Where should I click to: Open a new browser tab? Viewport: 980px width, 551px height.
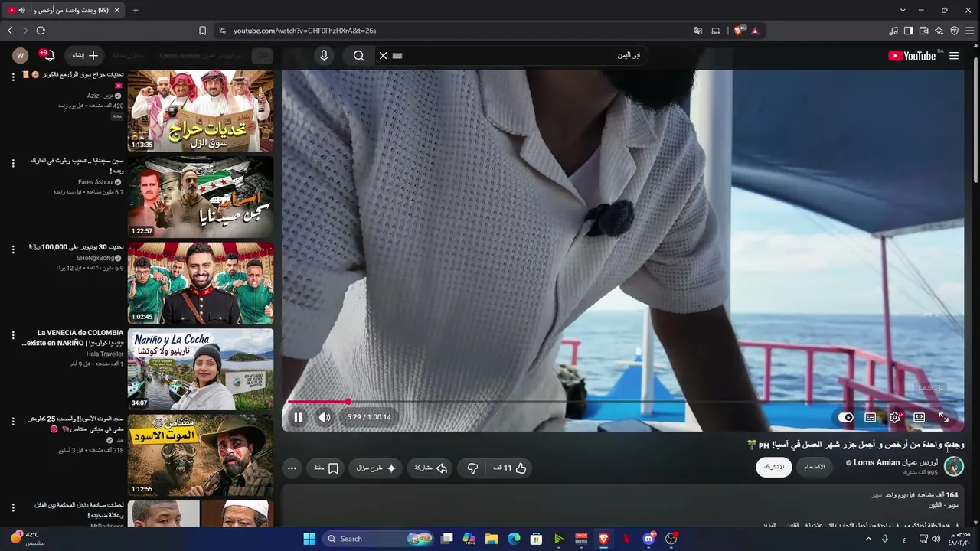coord(136,10)
